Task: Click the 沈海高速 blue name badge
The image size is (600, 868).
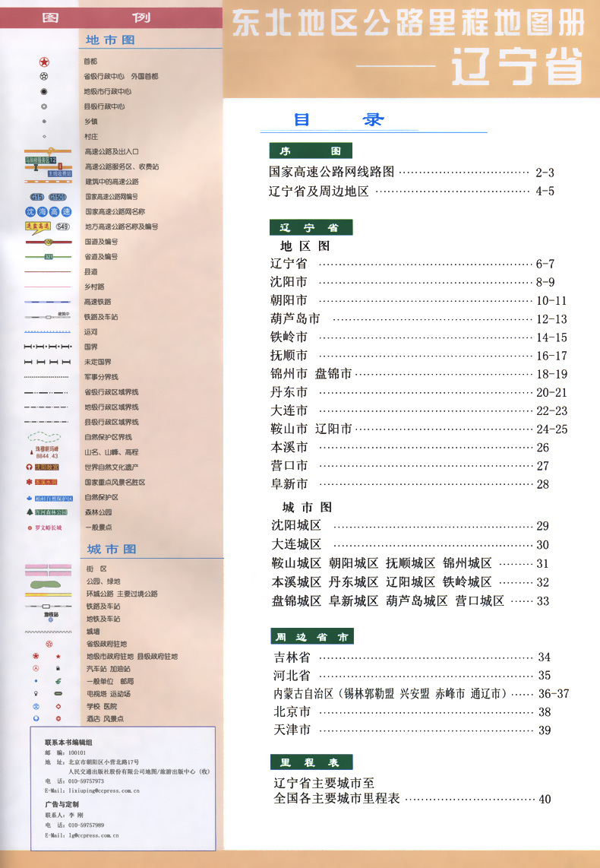Action: click(x=48, y=211)
